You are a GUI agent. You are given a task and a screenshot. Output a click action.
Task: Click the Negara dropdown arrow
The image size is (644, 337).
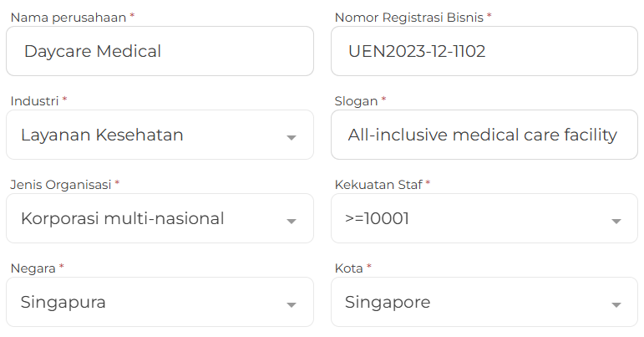point(291,304)
